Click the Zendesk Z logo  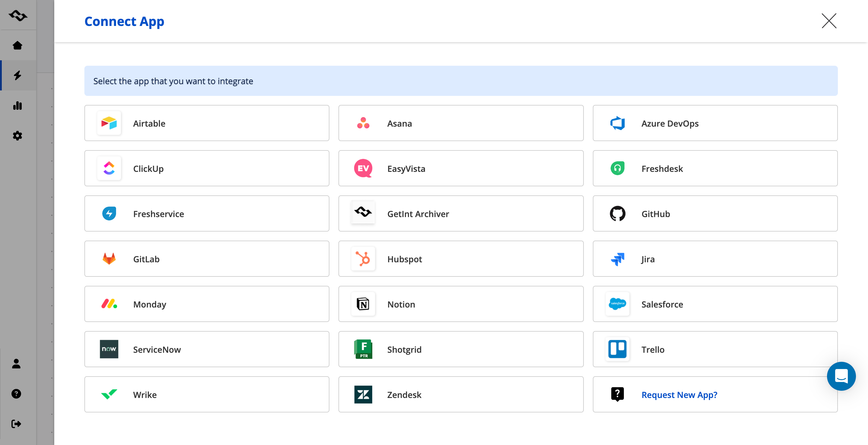coord(363,394)
